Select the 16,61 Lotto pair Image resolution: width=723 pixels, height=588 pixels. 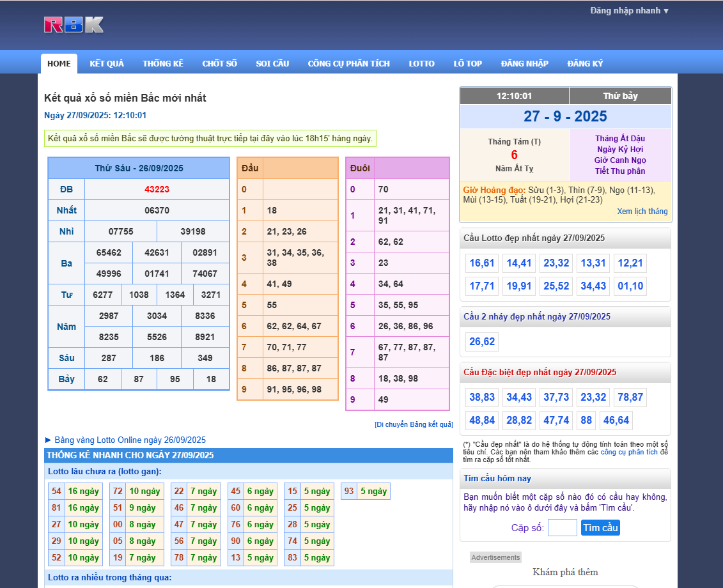point(481,263)
